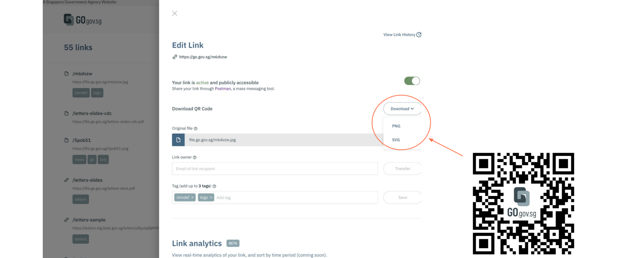Click the QR code image
644x258 pixels.
(523, 204)
